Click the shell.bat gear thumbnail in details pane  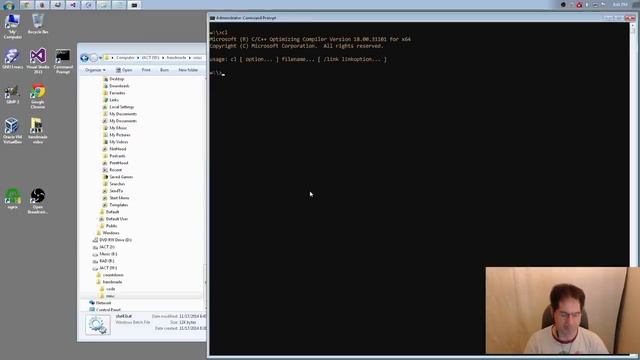pos(98,325)
